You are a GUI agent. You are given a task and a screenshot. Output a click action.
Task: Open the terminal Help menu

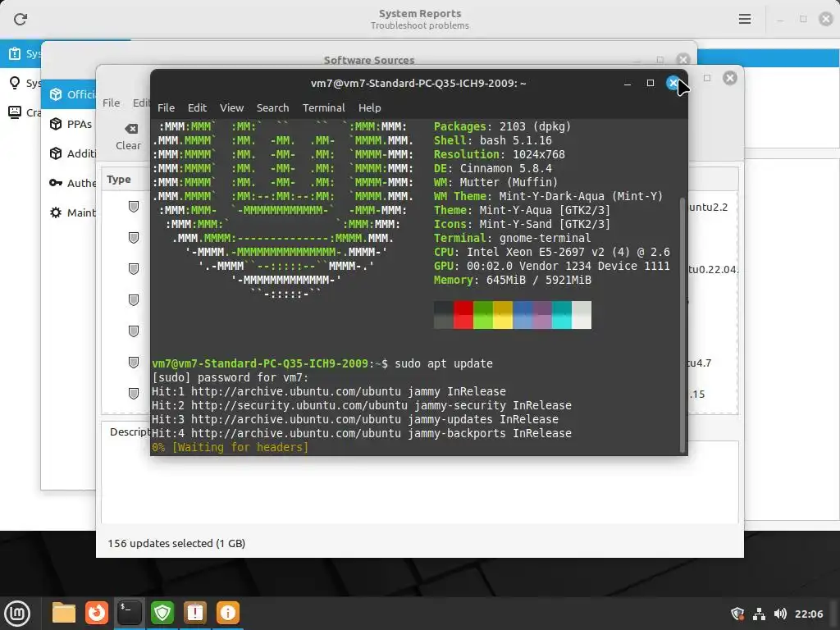click(370, 107)
